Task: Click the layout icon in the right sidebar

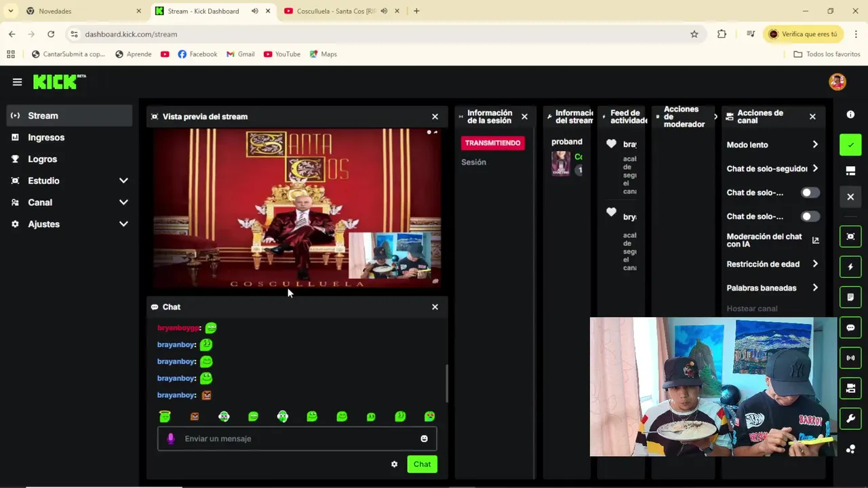Action: pos(850,171)
